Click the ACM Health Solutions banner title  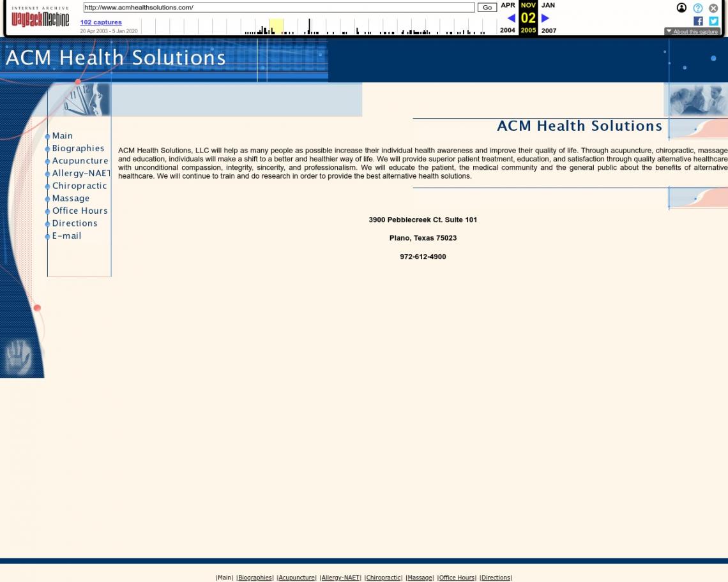(x=116, y=57)
